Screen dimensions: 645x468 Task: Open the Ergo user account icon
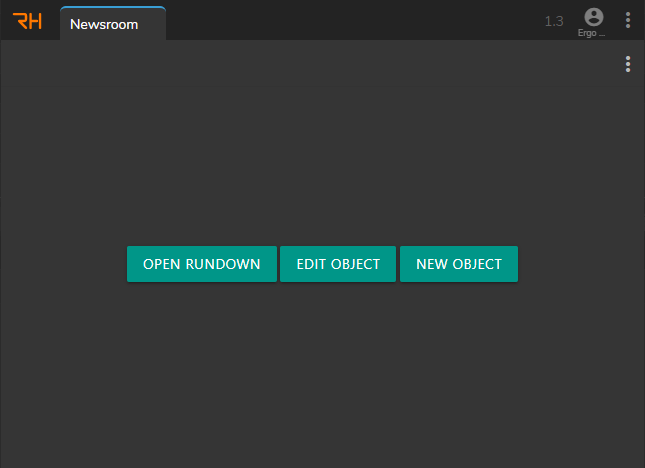[594, 17]
